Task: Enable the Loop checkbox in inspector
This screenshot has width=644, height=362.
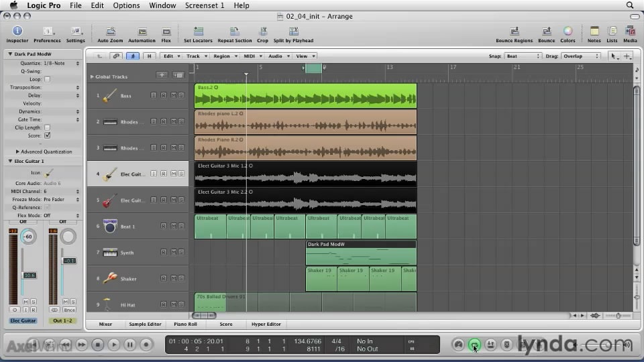Action: pos(47,79)
